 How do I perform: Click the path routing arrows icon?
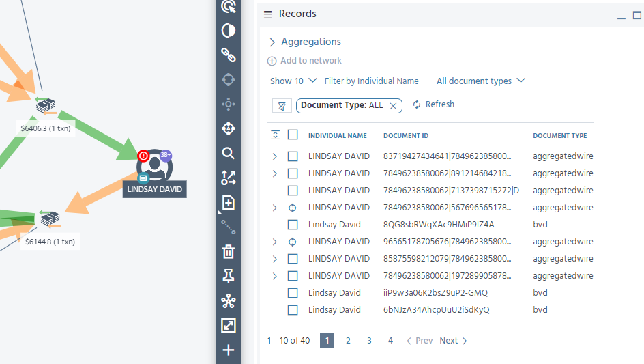229,178
